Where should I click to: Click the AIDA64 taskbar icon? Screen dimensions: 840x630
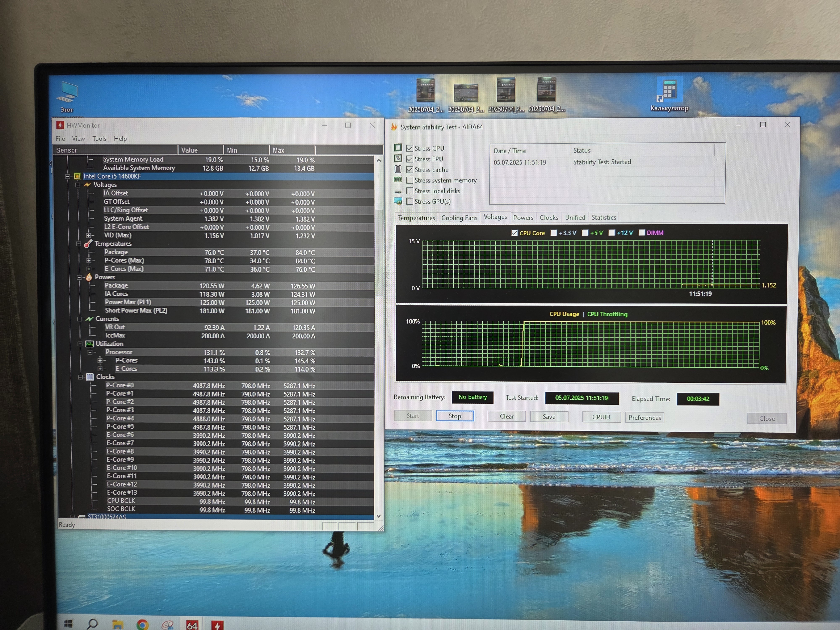[x=192, y=625]
